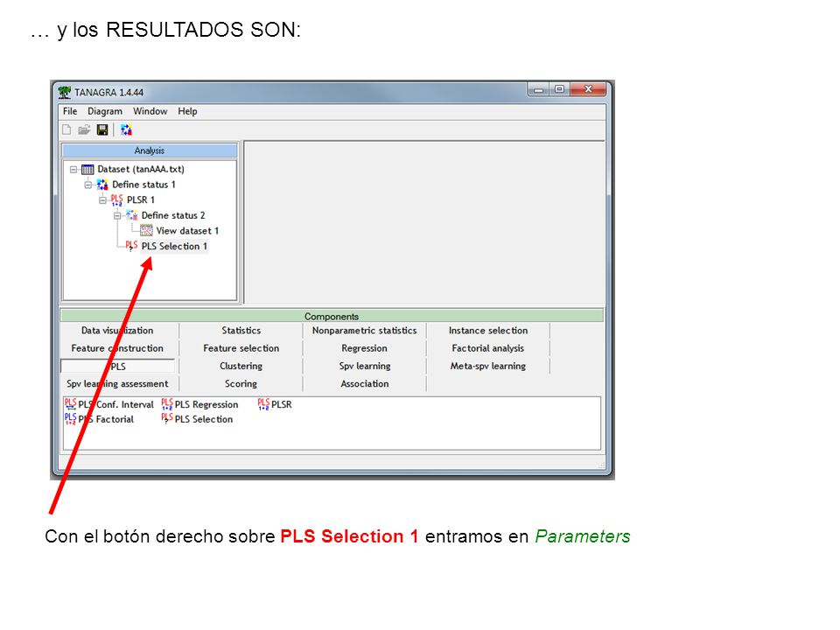Collapse the Dataset (tanAAA.txt) node
This screenshot has width=840, height=630.
tap(73, 170)
